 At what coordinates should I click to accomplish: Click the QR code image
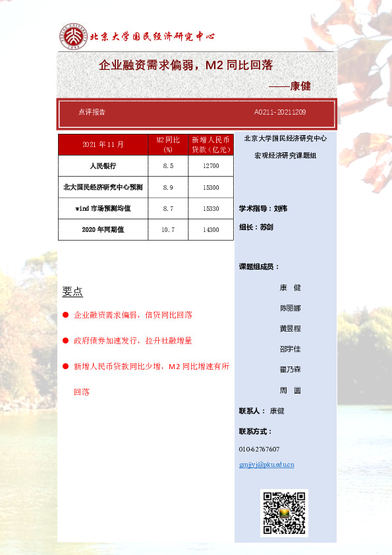[284, 513]
